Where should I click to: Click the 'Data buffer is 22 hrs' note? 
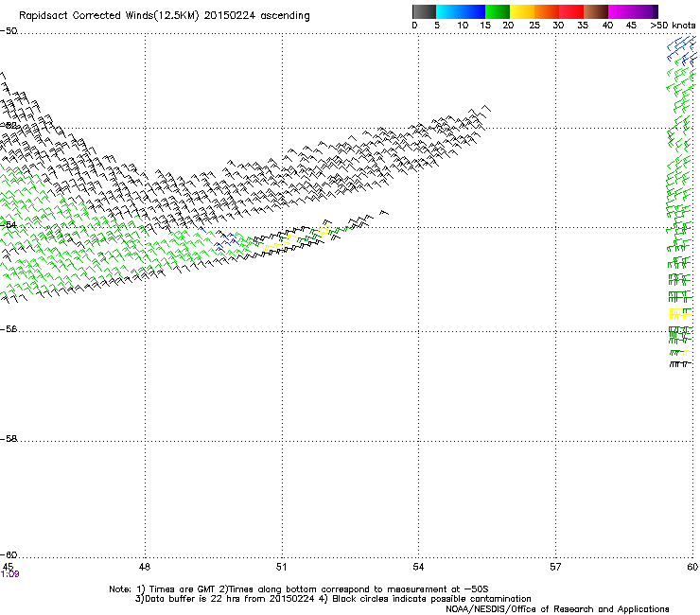coord(224,599)
